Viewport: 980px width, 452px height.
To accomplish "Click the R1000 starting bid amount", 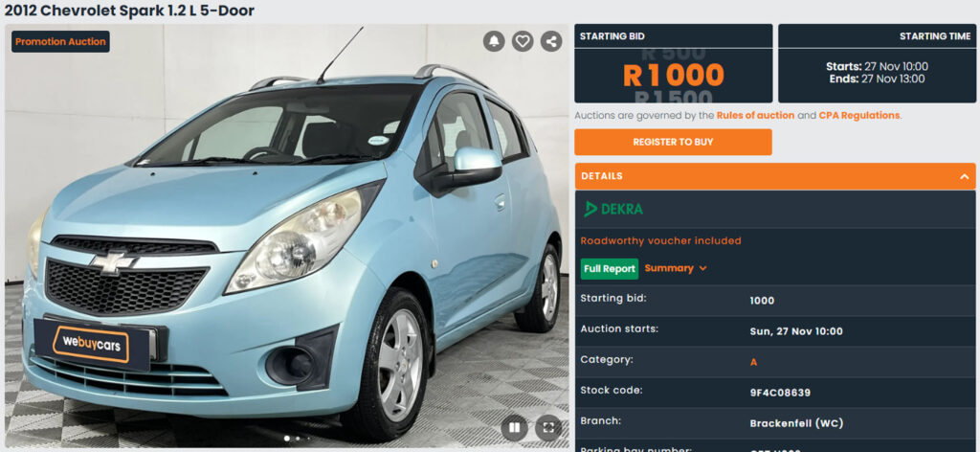I will pos(674,76).
